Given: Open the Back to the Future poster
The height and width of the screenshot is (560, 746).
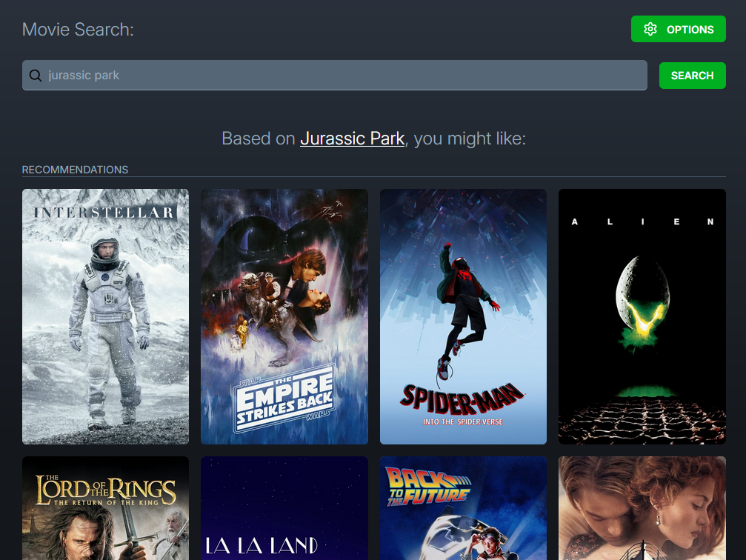Looking at the screenshot, I should pos(463,508).
